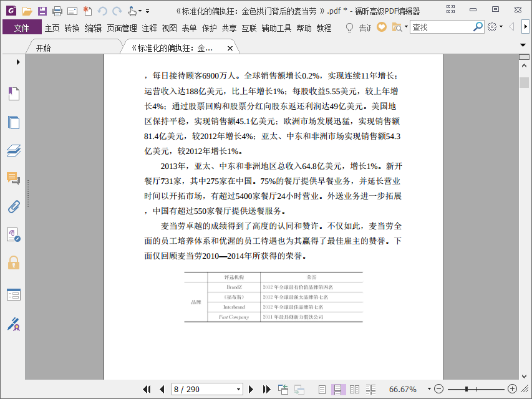The width and height of the screenshot is (532, 399).
Task: Open the Attachments paperclip panel
Action: 14,206
